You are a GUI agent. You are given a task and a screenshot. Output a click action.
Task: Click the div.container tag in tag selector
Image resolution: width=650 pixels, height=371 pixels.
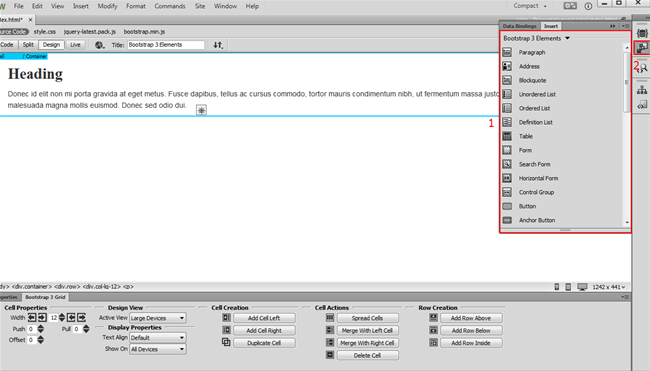tap(32, 286)
